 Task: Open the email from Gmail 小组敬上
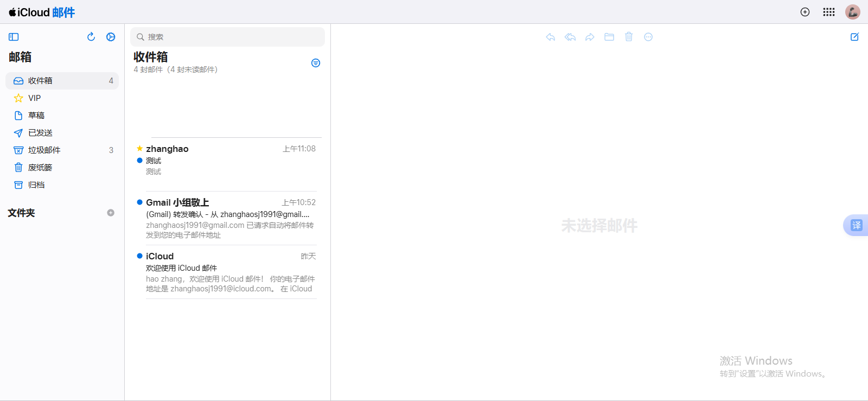227,218
